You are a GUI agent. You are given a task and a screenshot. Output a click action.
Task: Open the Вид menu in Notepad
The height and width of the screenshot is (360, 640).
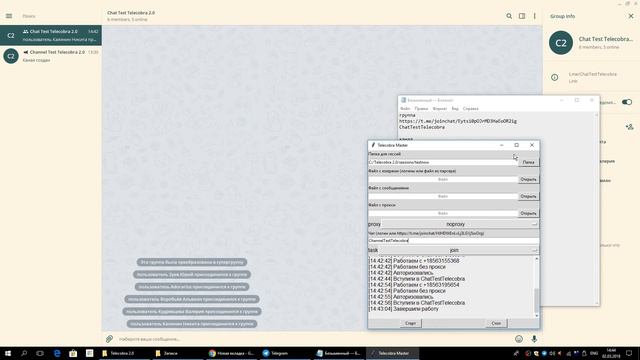[455, 109]
